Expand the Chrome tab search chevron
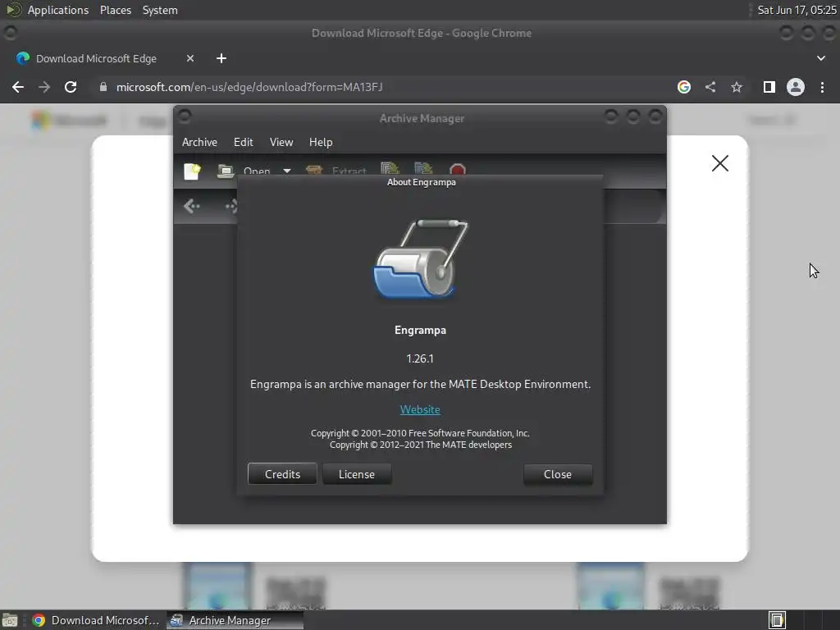Viewport: 840px width, 630px height. click(x=820, y=58)
